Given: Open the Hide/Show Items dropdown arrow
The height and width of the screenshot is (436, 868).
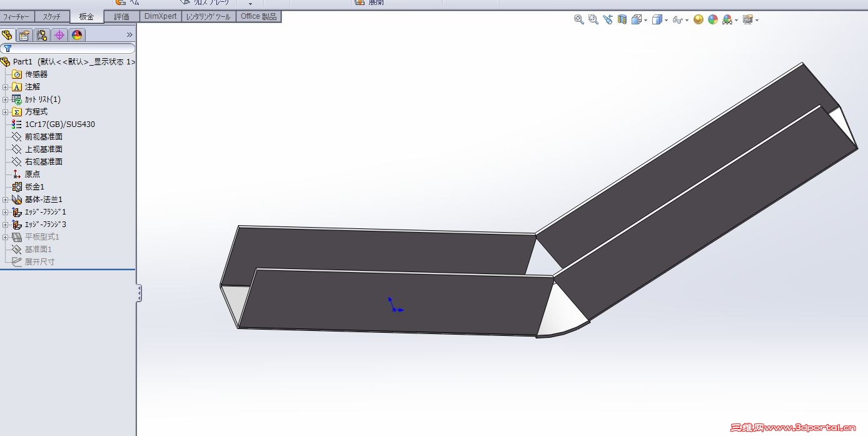Looking at the screenshot, I should tap(687, 20).
